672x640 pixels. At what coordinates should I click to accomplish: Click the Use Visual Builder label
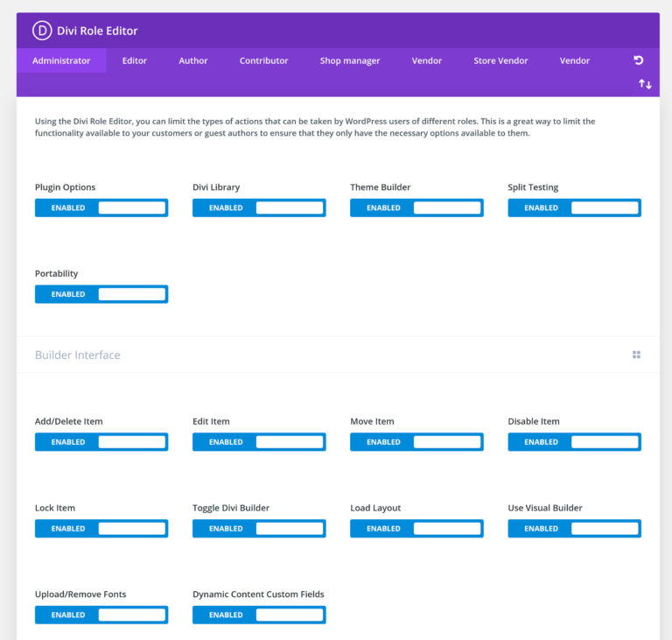point(545,508)
